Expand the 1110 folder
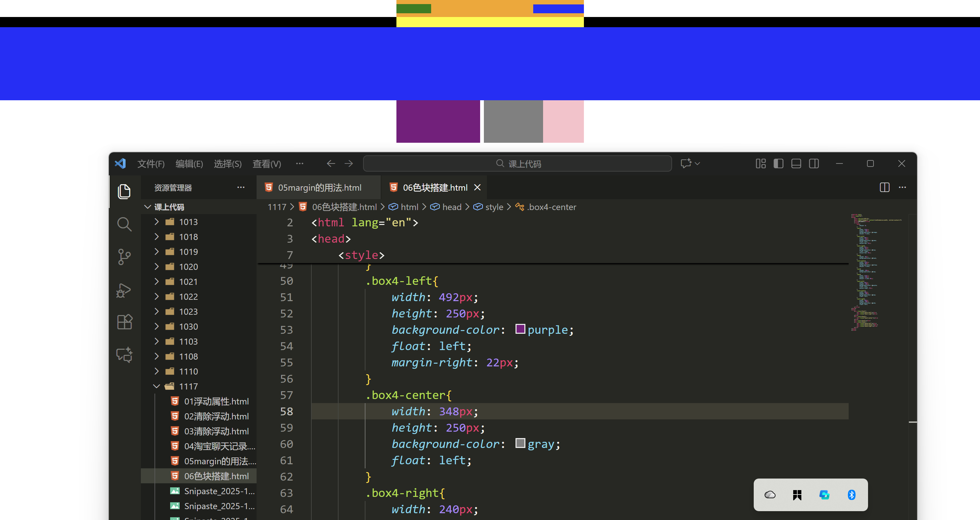Viewport: 980px width, 520px height. (188, 371)
